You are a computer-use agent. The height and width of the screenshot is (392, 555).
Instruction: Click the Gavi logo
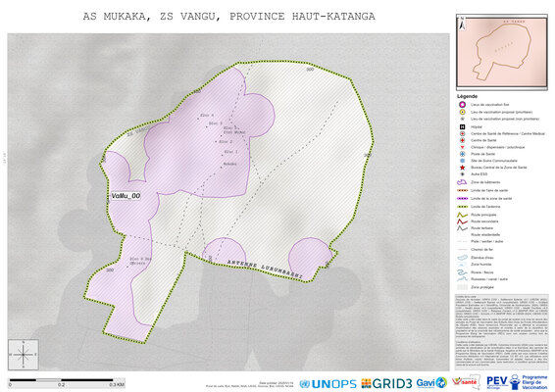tap(431, 383)
